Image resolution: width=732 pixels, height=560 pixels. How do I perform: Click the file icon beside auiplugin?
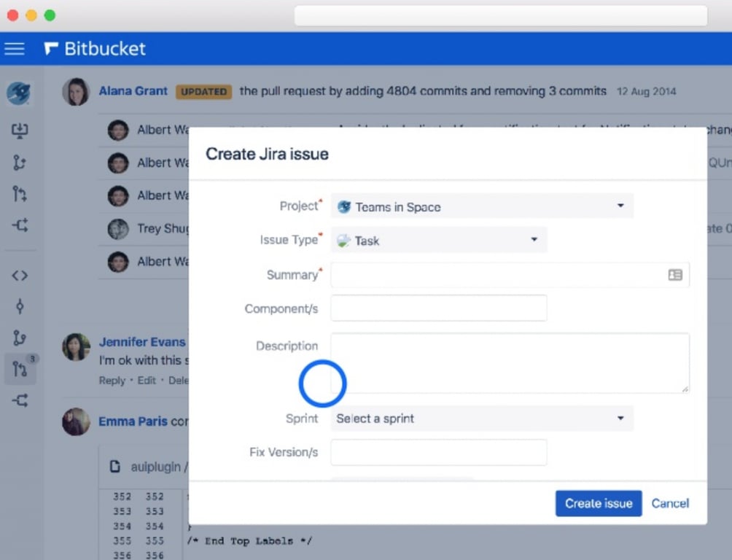pos(115,466)
